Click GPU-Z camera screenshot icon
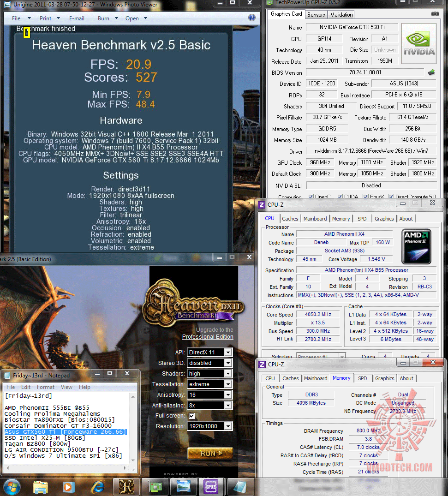The width and height of the screenshot is (448, 496). [435, 13]
